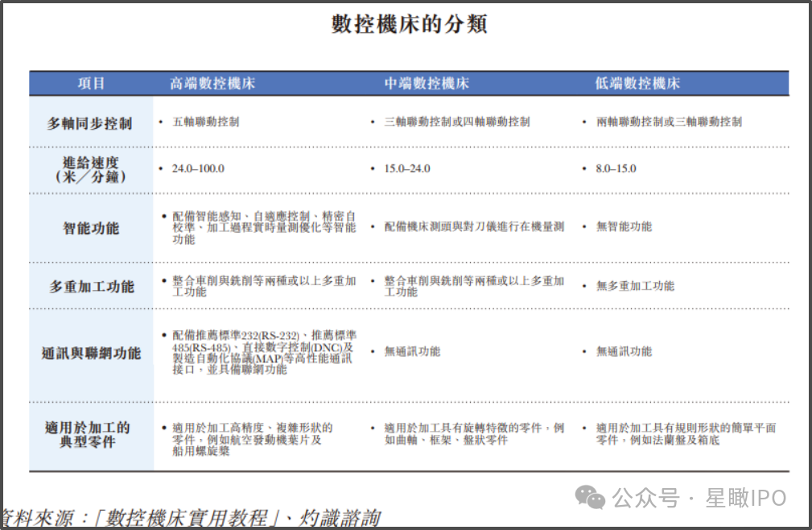
Task: Click the 通訊與聯網功能 row label
Action: [x=91, y=354]
